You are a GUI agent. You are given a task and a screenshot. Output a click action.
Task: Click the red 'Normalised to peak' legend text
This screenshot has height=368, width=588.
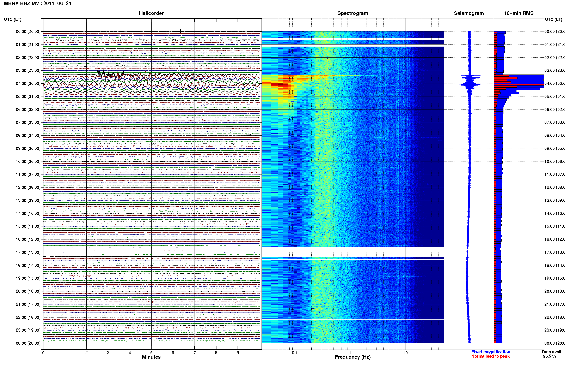pos(490,356)
